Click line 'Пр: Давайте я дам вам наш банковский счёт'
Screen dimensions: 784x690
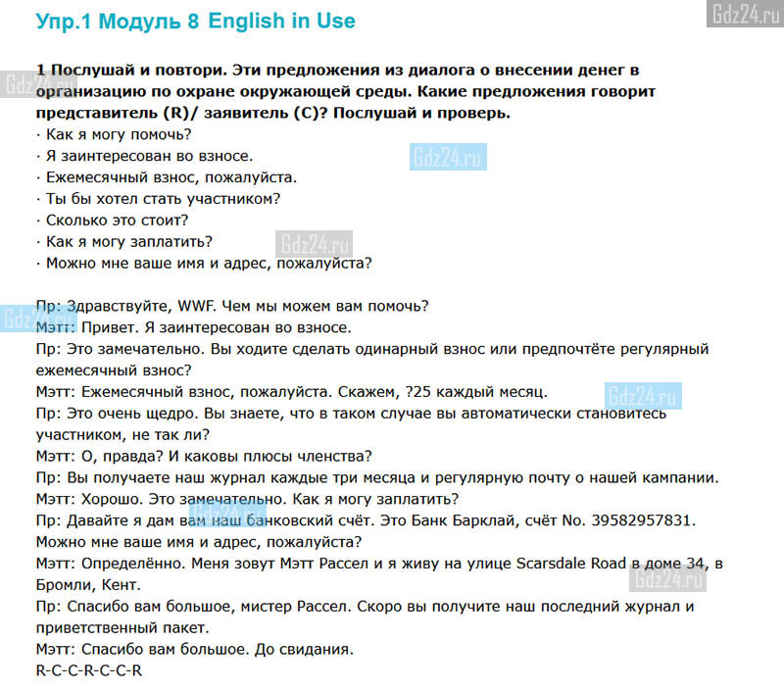366,521
